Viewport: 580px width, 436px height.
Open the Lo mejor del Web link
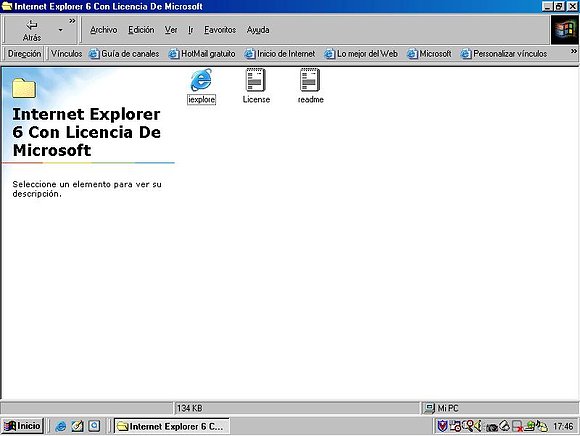click(361, 54)
